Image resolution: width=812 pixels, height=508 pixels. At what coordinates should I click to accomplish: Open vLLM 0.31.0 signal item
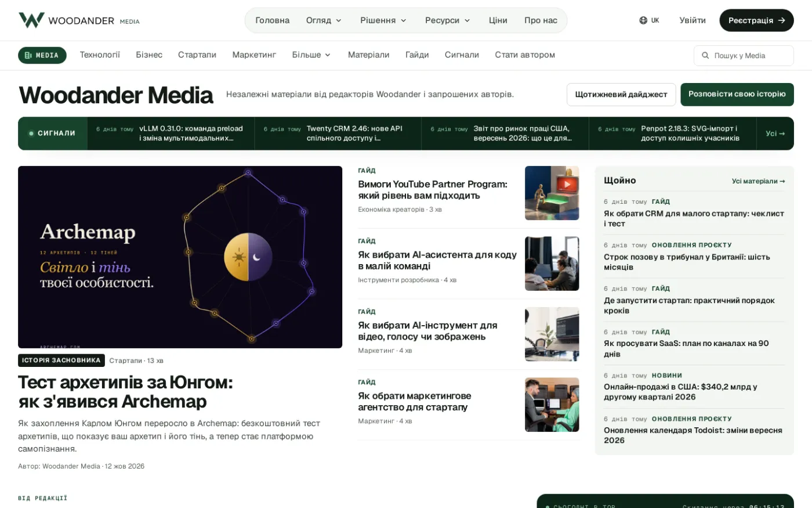[171, 134]
